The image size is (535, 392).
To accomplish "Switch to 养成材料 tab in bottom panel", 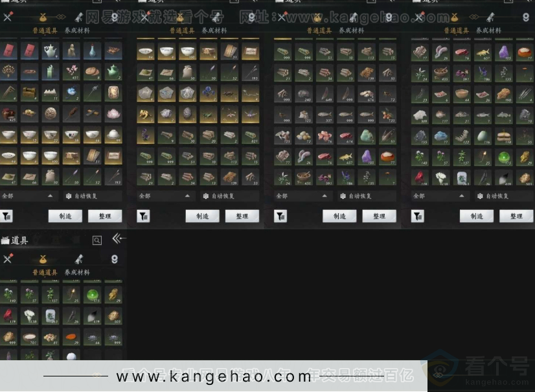I will click(x=77, y=272).
